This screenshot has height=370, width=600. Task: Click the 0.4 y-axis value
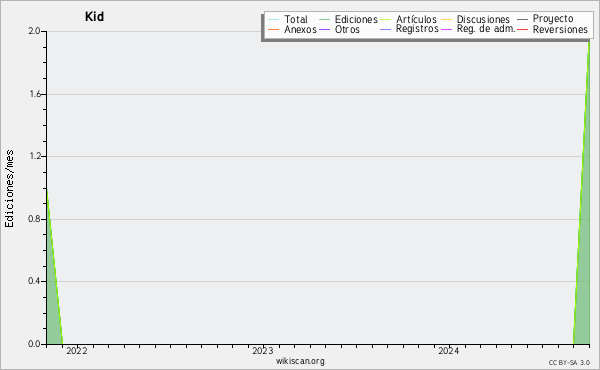pyautogui.click(x=35, y=281)
